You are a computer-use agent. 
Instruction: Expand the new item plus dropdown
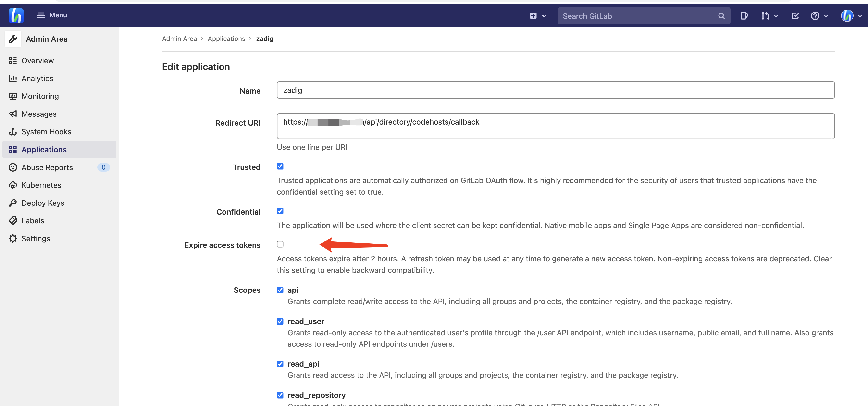click(537, 15)
